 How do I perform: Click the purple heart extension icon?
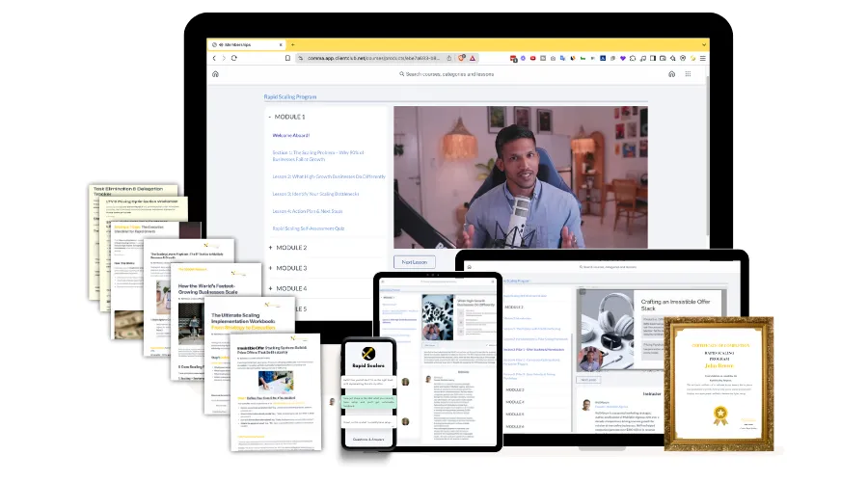tap(623, 58)
